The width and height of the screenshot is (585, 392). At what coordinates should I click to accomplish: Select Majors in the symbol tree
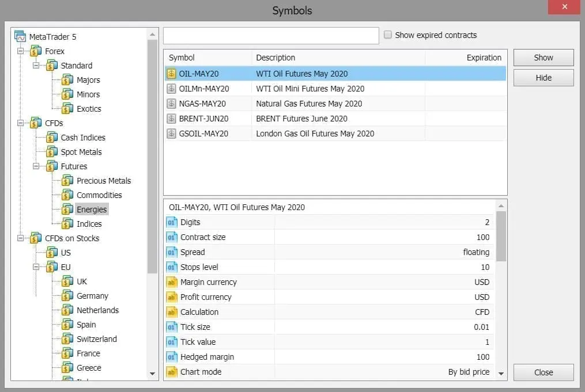pyautogui.click(x=88, y=80)
